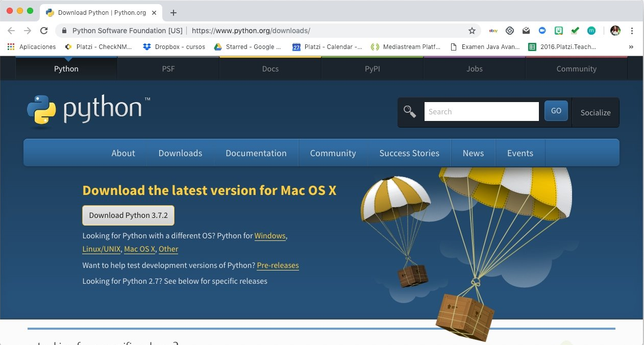This screenshot has height=345, width=644.
Task: Open the Dropbox - cursos bookmark
Action: (x=174, y=46)
